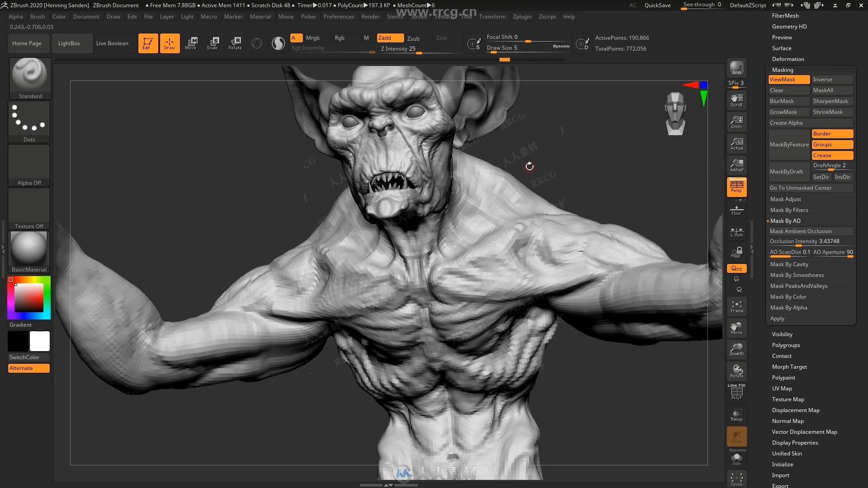
Task: Click the right shelf Rotate icon
Action: (736, 371)
